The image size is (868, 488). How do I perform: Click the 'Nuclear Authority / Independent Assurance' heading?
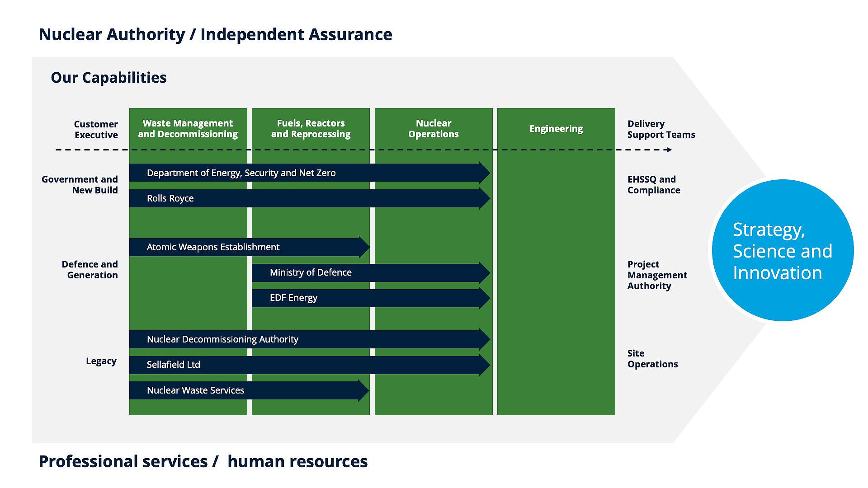coord(215,34)
